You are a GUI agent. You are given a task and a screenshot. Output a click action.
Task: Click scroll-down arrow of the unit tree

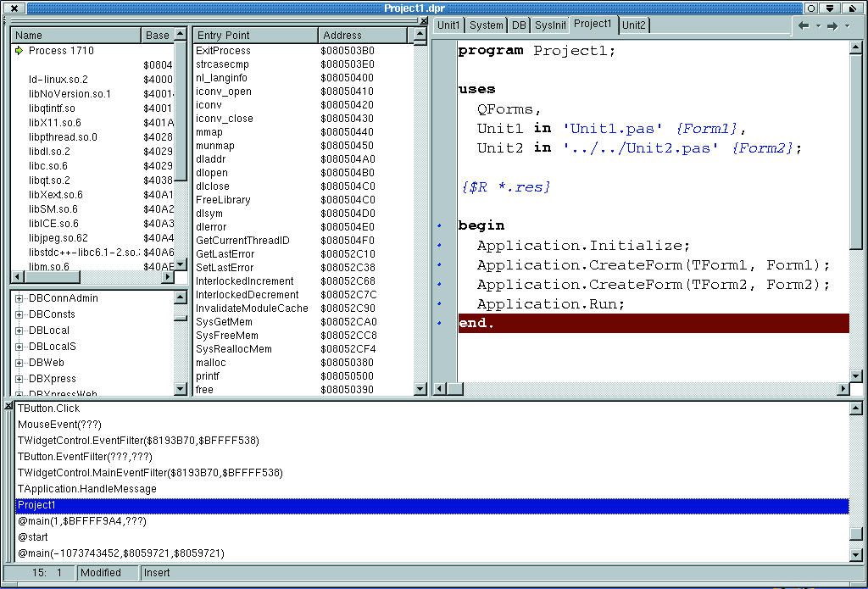[x=180, y=389]
